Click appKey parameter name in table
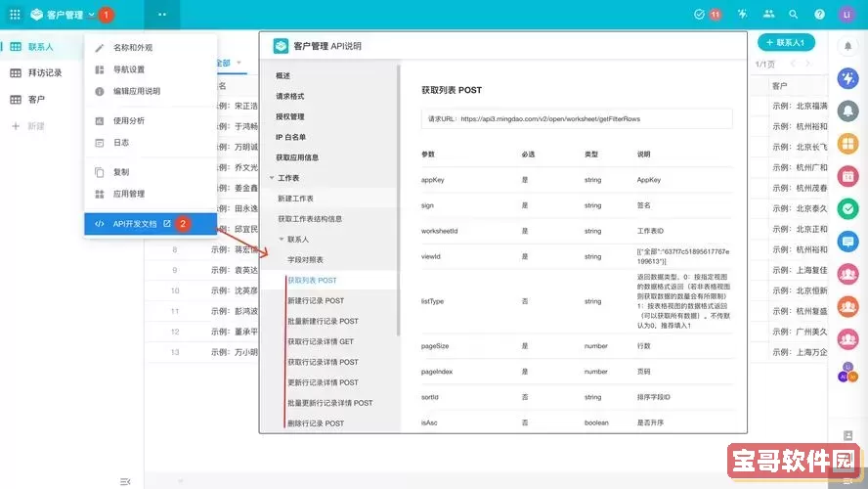Image resolution: width=868 pixels, height=489 pixels. coord(432,180)
